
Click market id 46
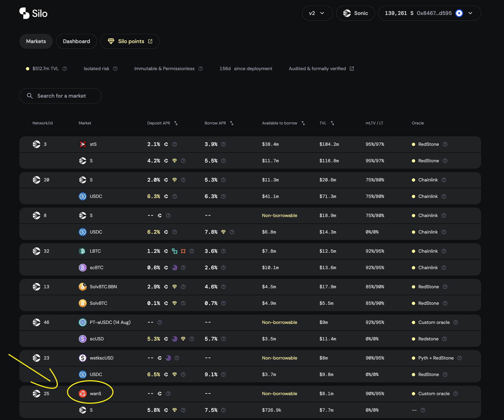[x=46, y=322]
